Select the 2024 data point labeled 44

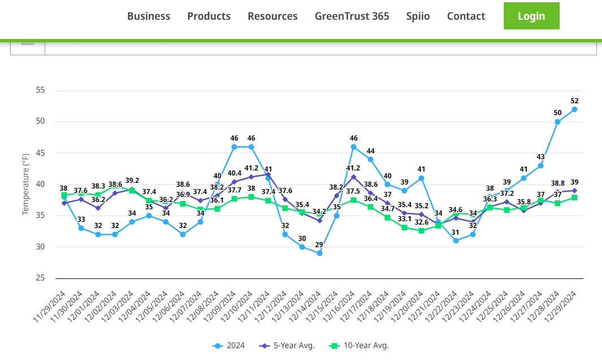(x=370, y=160)
